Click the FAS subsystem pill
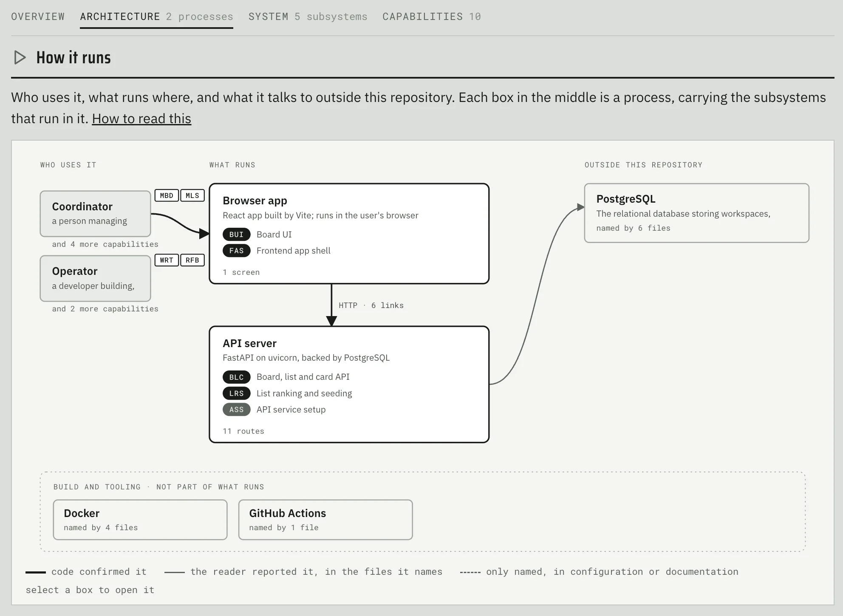The image size is (843, 616). point(236,251)
